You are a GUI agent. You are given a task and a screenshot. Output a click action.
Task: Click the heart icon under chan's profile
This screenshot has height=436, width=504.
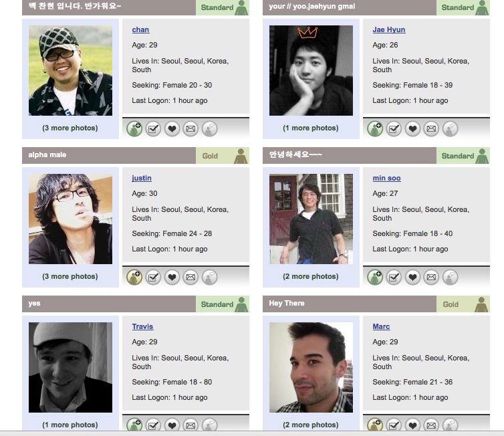point(172,129)
